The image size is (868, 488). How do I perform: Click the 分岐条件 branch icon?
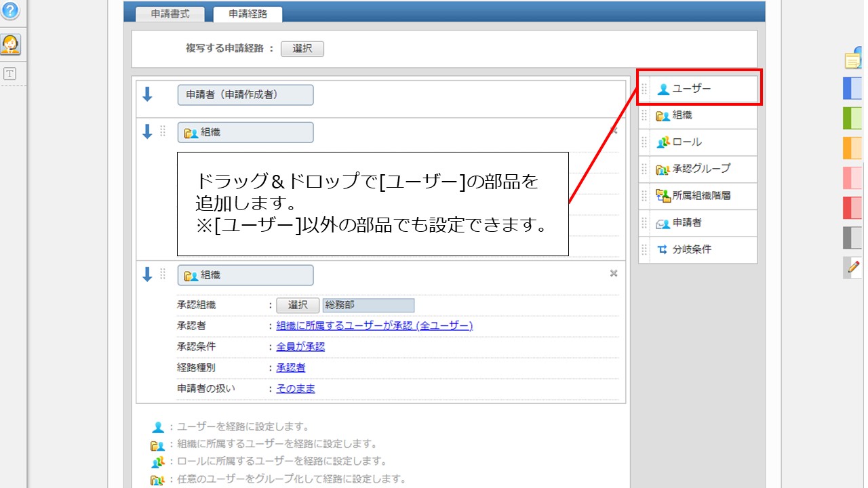(663, 249)
